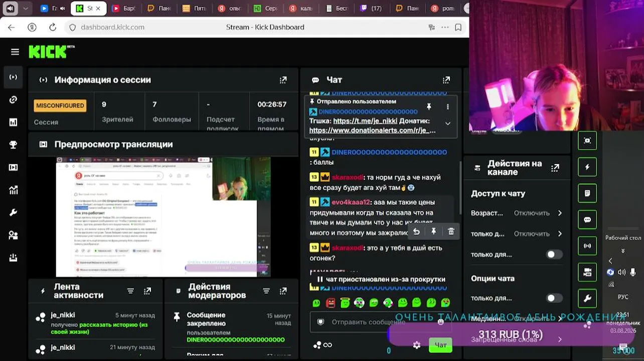644x361 pixels.
Task: Pop out the Moderator actions panel
Action: tap(283, 291)
